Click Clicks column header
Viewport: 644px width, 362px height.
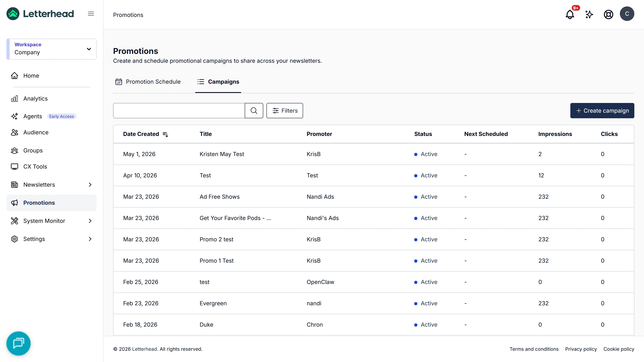tap(609, 134)
